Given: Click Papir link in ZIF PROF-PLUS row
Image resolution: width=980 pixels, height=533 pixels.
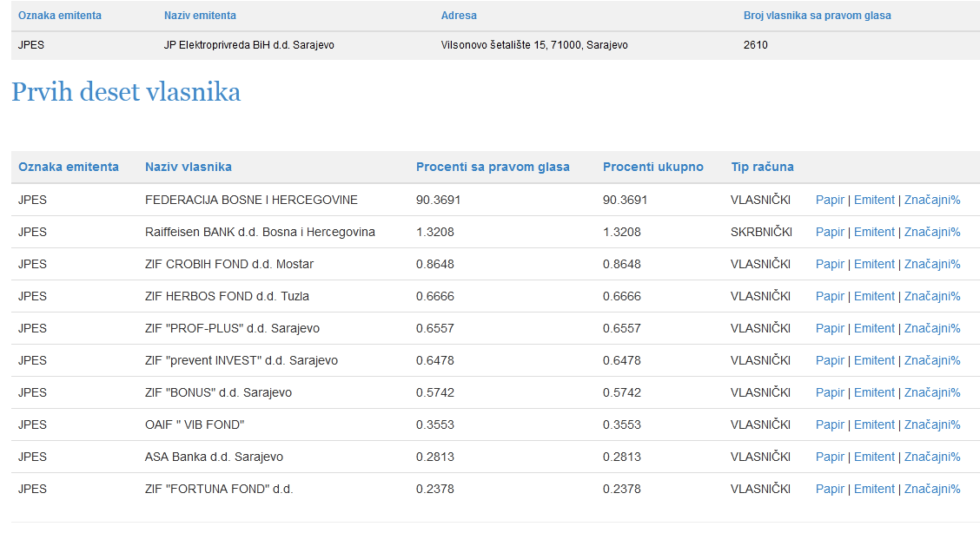Looking at the screenshot, I should coord(830,328).
